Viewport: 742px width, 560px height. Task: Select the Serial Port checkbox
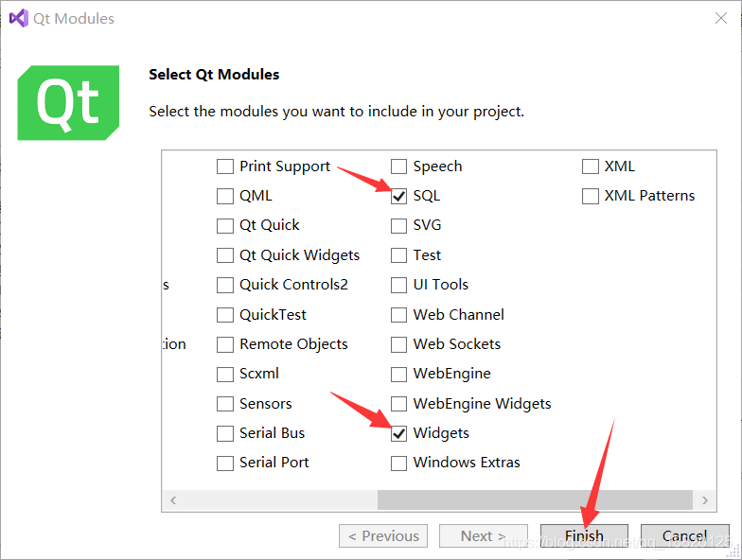pyautogui.click(x=225, y=464)
